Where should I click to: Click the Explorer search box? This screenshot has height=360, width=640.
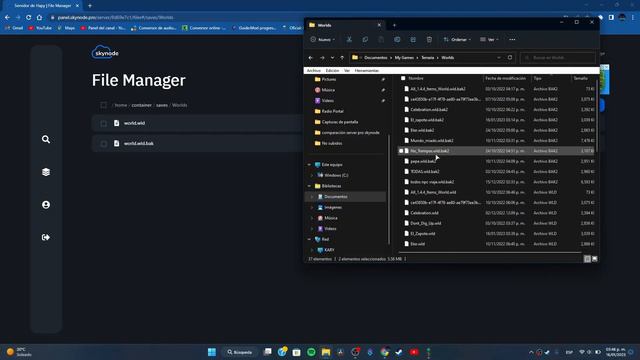pos(558,58)
